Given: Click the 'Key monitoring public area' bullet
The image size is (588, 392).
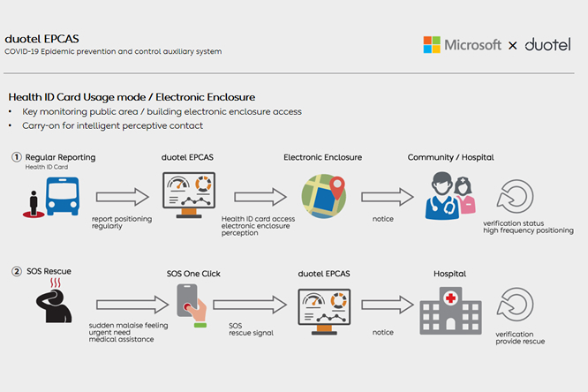Looking at the screenshot, I should coord(162,112).
